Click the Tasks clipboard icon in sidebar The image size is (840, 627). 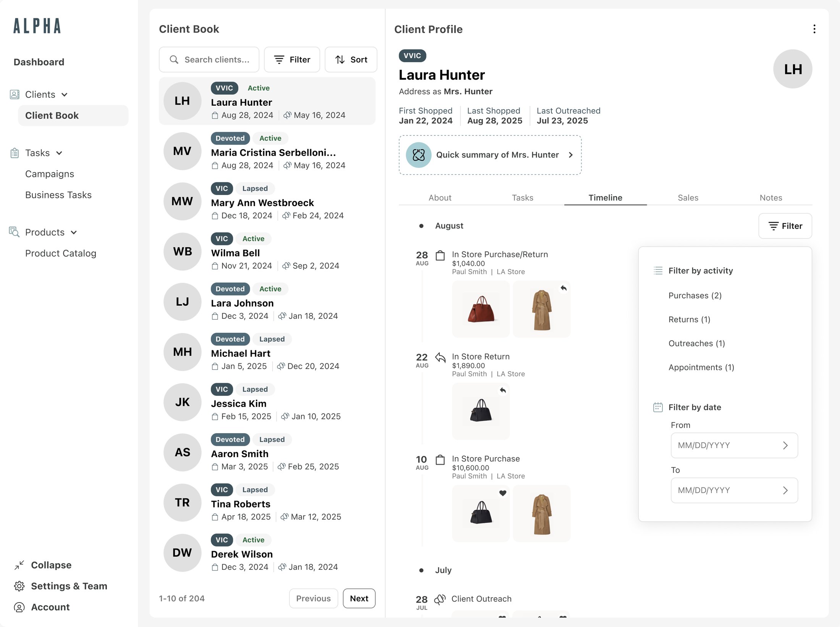(x=15, y=153)
